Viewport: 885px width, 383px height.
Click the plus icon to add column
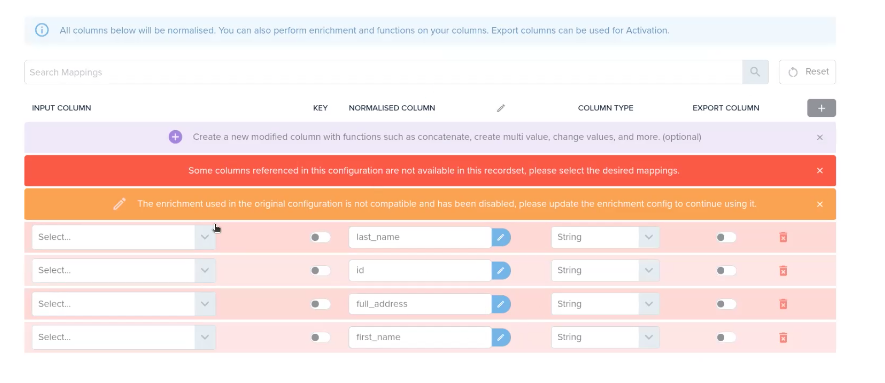821,108
